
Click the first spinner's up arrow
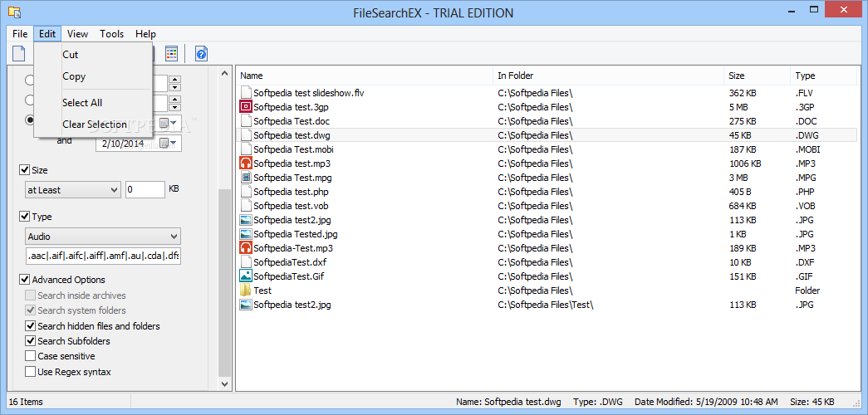(x=175, y=79)
